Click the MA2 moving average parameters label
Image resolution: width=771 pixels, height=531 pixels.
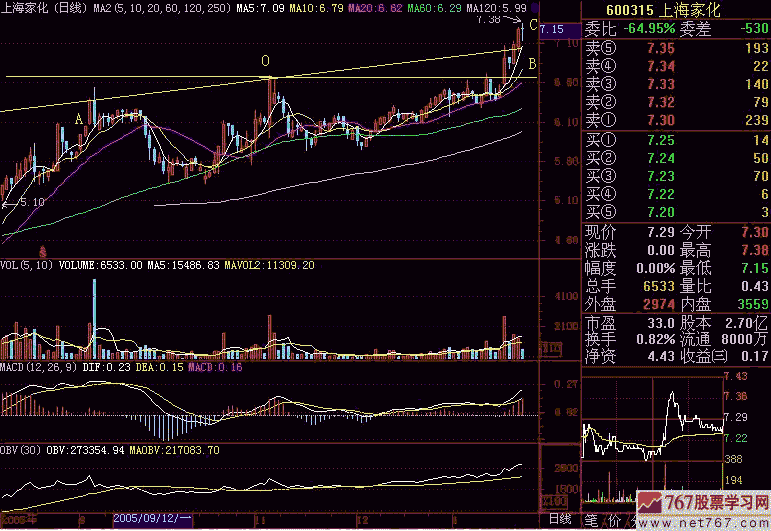[140, 7]
